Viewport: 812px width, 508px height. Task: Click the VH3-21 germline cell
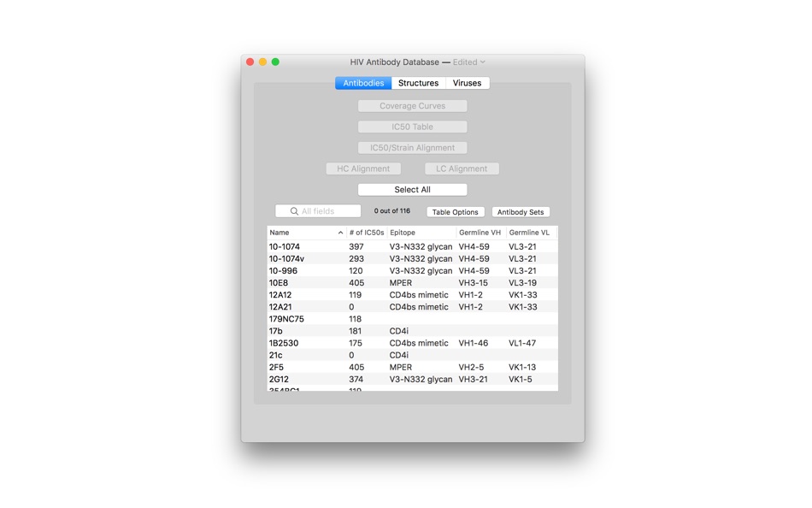[473, 379]
